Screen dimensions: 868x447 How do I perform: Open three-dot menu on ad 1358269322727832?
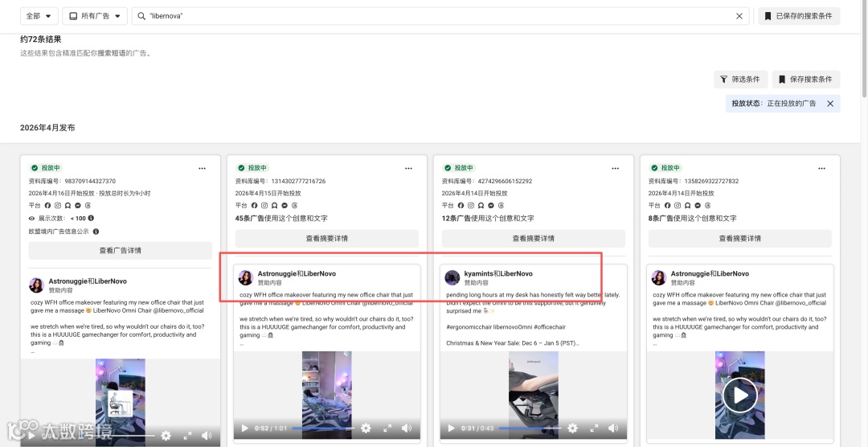pos(821,168)
